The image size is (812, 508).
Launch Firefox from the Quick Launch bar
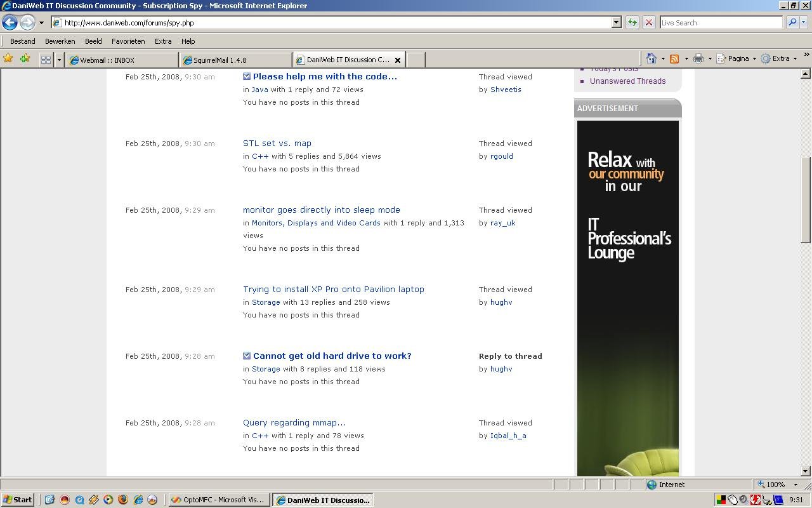123,500
